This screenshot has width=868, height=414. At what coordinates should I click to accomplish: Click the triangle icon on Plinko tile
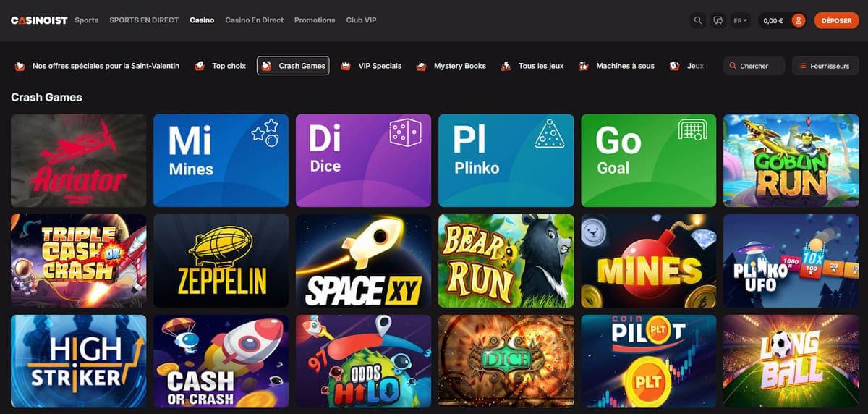(x=549, y=133)
